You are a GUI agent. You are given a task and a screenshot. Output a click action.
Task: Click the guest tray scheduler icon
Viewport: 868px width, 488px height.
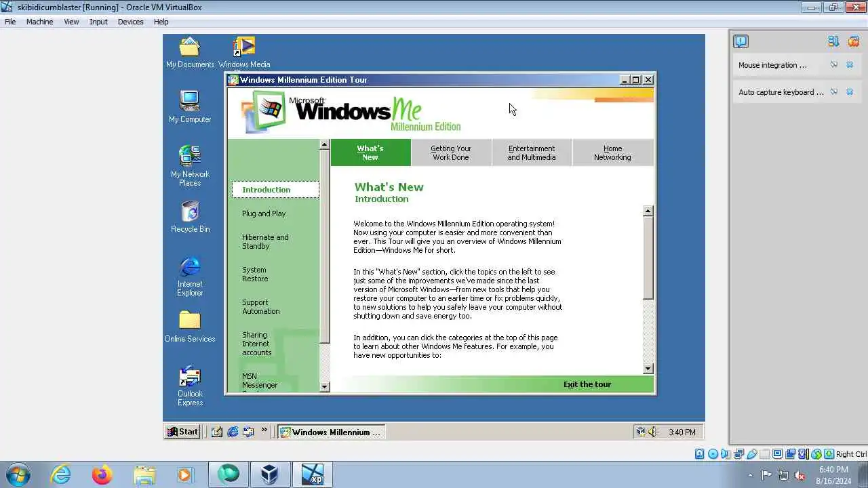(640, 432)
